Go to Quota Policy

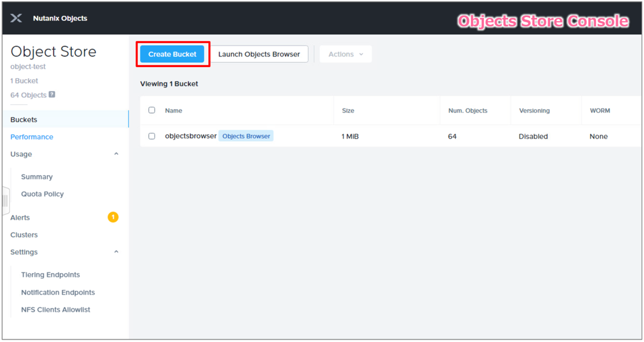click(42, 194)
